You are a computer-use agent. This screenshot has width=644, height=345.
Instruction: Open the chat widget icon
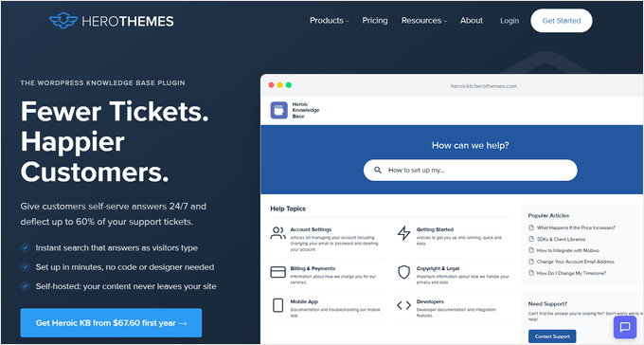625,327
